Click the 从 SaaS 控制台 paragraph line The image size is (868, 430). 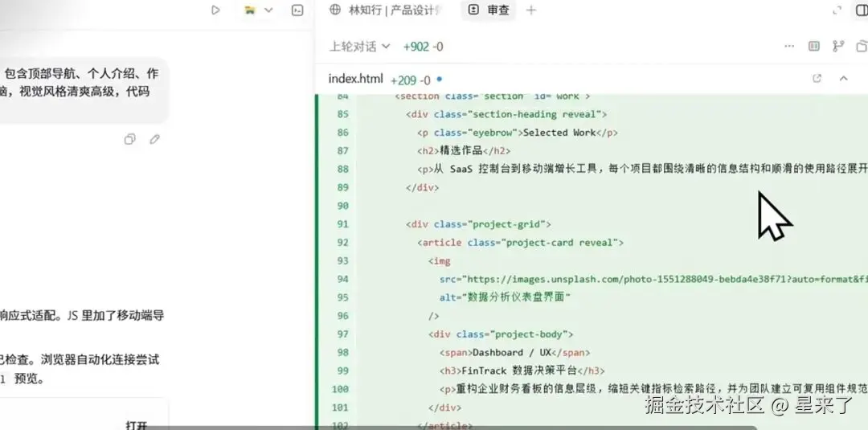[x=642, y=169]
